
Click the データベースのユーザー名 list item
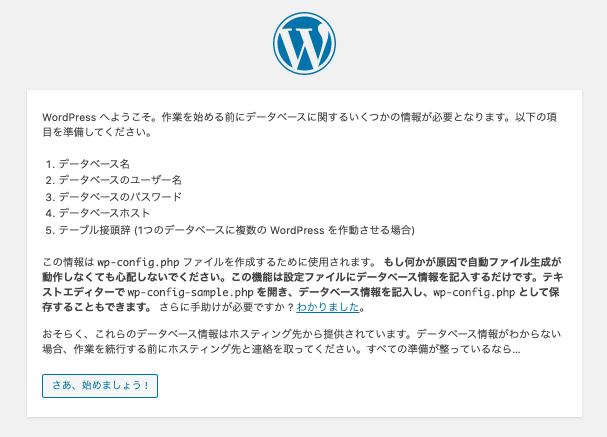[x=120, y=179]
